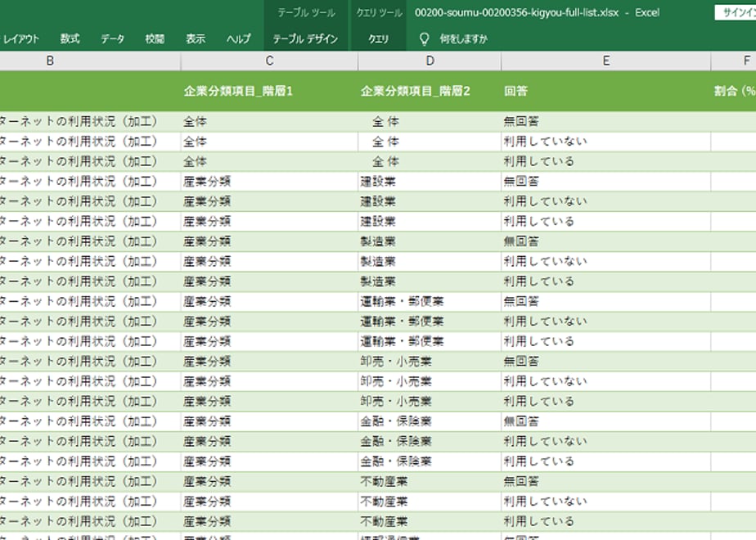Click the 企業分類項目_階層2 header cell
Screen dimensions: 756x540
tap(430, 91)
